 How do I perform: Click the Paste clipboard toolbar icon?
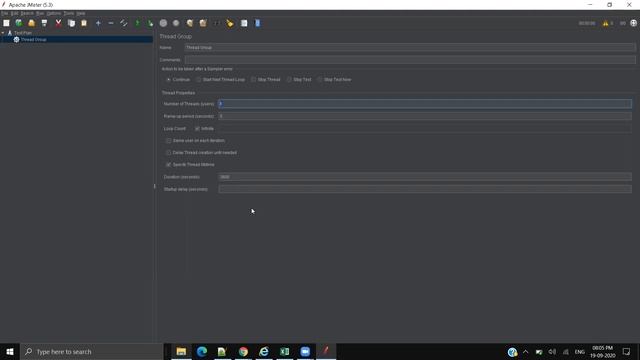coord(84,23)
